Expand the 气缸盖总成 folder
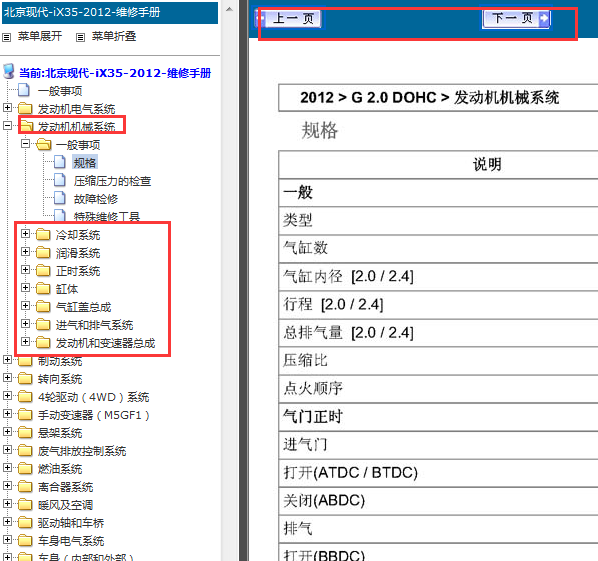Screen dimensions: 598x561 point(26,305)
